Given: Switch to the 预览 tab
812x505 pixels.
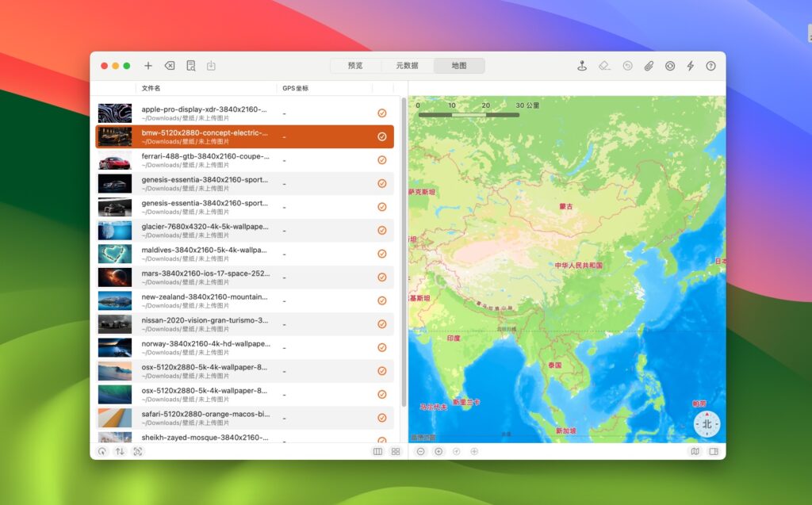Looking at the screenshot, I should click(x=356, y=66).
